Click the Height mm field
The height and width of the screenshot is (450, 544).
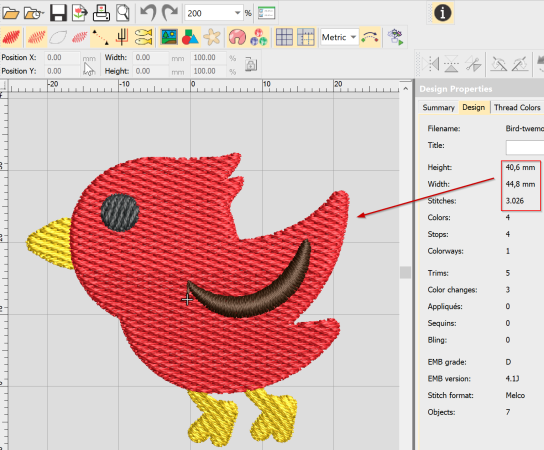[x=151, y=71]
